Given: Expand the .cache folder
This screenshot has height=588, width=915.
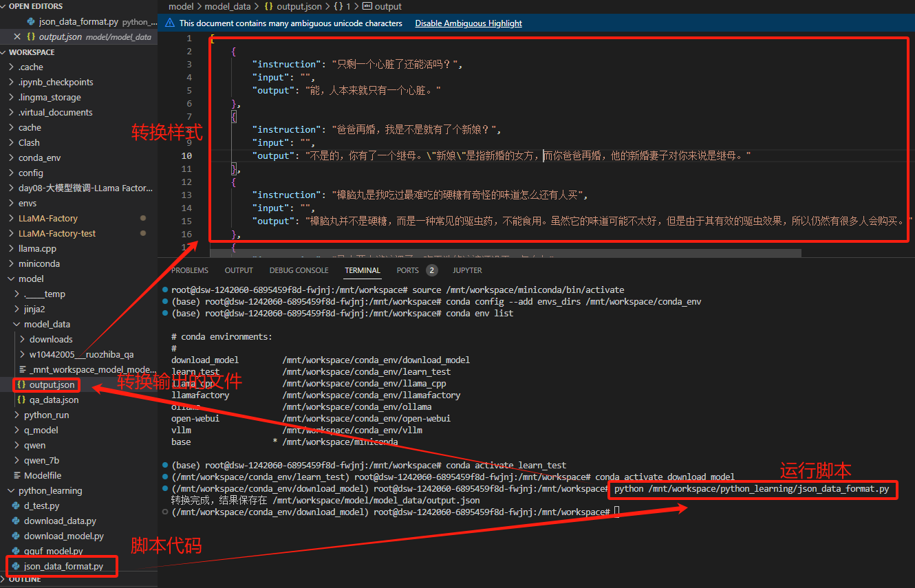Looking at the screenshot, I should pyautogui.click(x=31, y=67).
